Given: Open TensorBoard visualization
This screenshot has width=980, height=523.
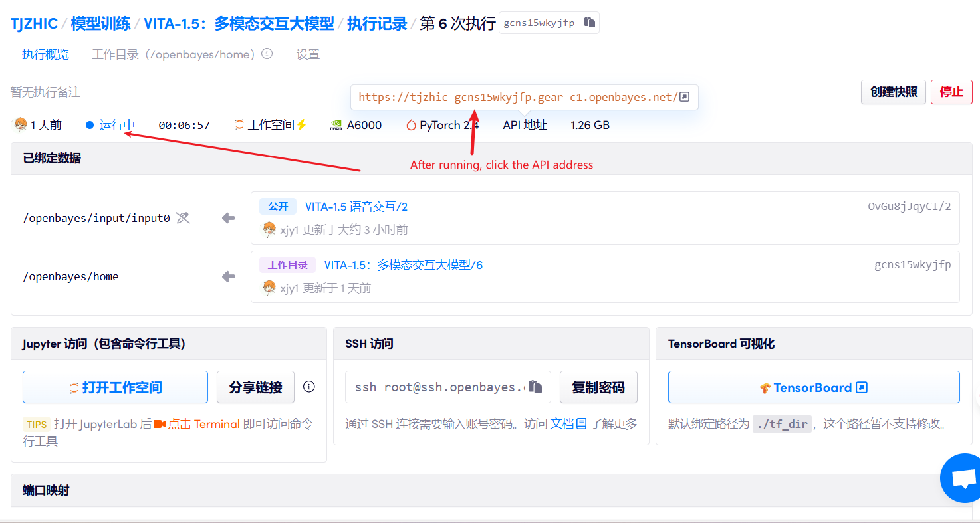Looking at the screenshot, I should pos(813,387).
